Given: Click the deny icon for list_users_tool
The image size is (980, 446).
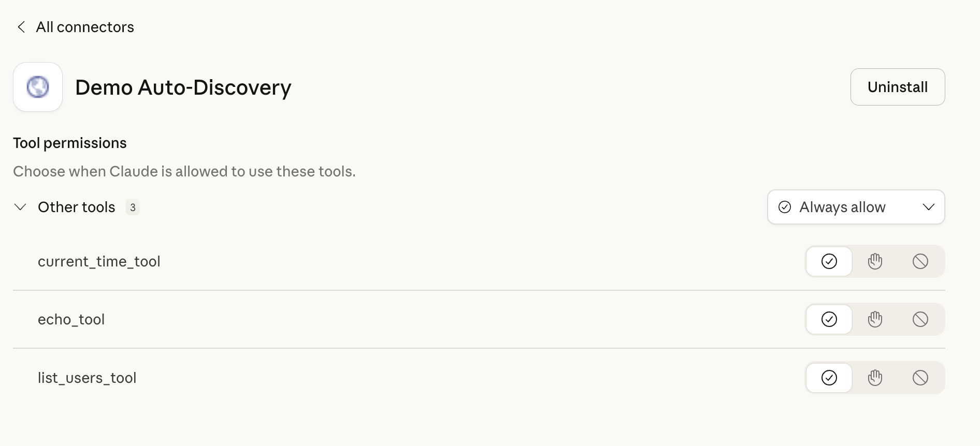Looking at the screenshot, I should point(920,378).
